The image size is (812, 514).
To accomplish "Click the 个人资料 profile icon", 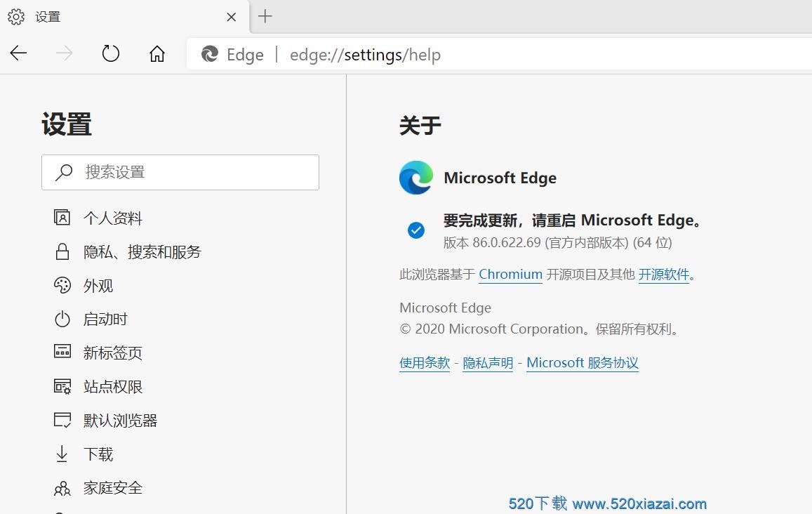I will click(62, 218).
